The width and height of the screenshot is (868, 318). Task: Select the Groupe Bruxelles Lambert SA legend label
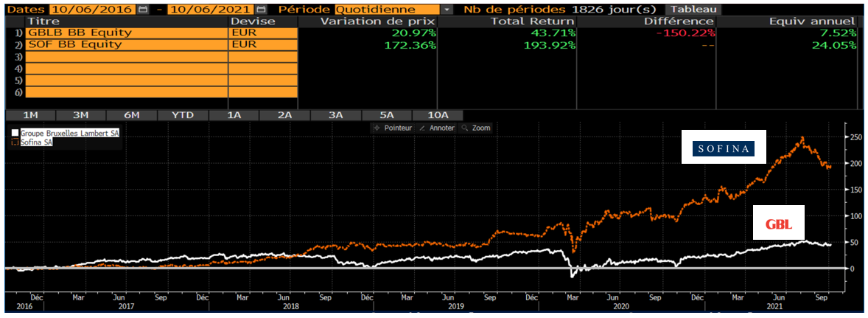point(70,134)
